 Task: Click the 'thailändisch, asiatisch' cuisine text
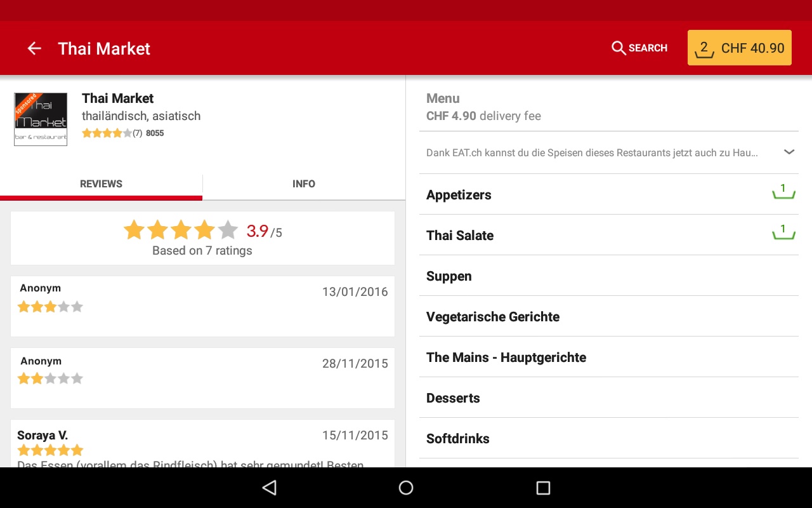(141, 116)
